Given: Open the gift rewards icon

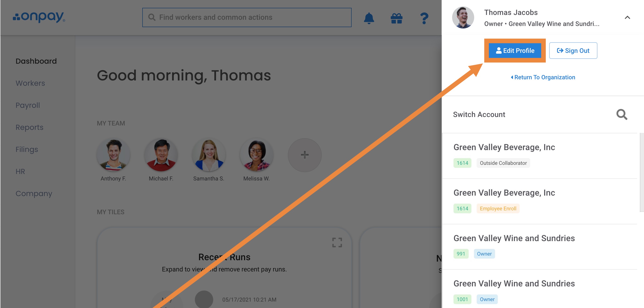Looking at the screenshot, I should click(397, 18).
